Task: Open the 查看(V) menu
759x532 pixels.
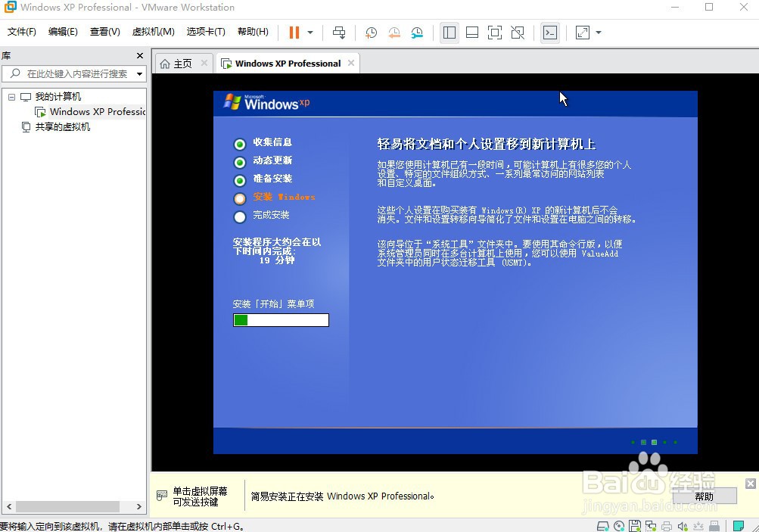Action: click(x=104, y=32)
